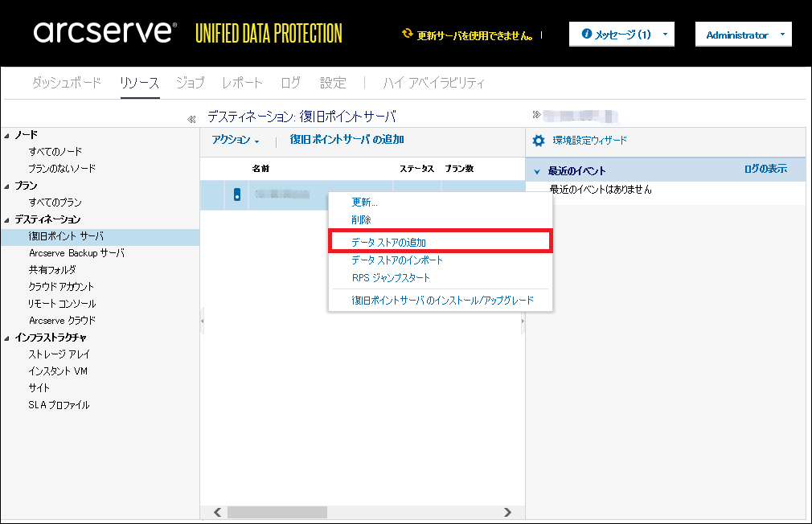Open the Administrator user dropdown

743,35
